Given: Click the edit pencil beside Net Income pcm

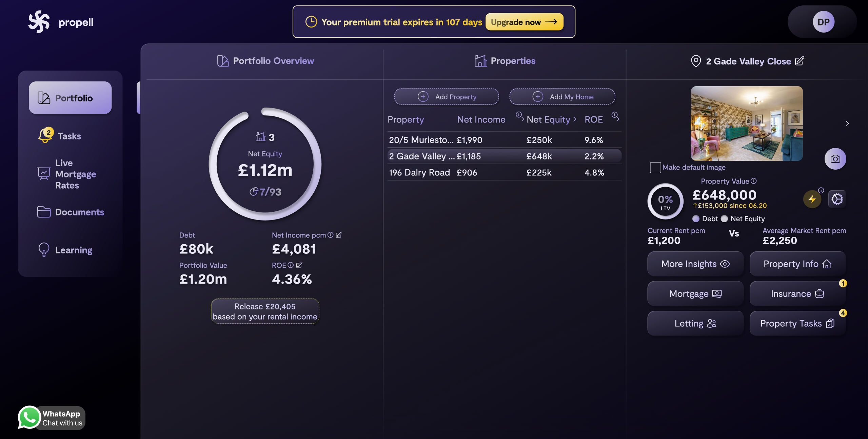Looking at the screenshot, I should click(x=339, y=235).
